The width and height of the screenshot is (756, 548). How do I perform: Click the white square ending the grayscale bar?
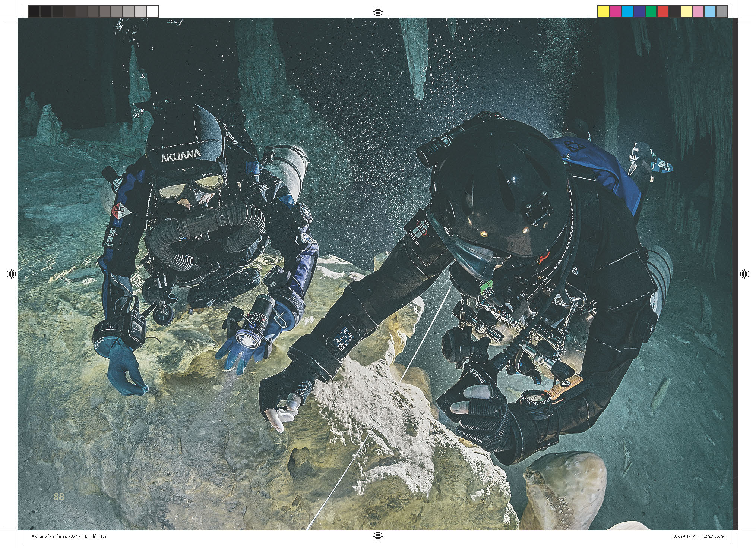[152, 12]
